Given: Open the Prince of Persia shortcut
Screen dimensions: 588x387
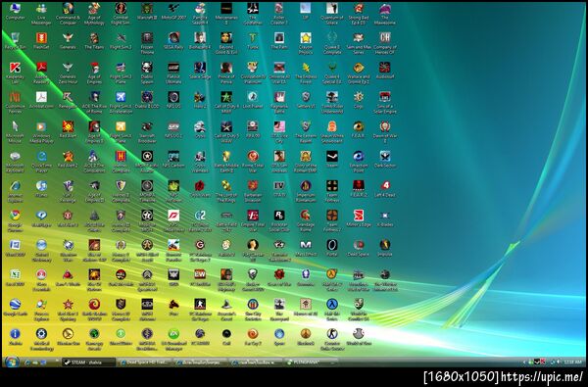Looking at the screenshot, I should [x=226, y=73].
